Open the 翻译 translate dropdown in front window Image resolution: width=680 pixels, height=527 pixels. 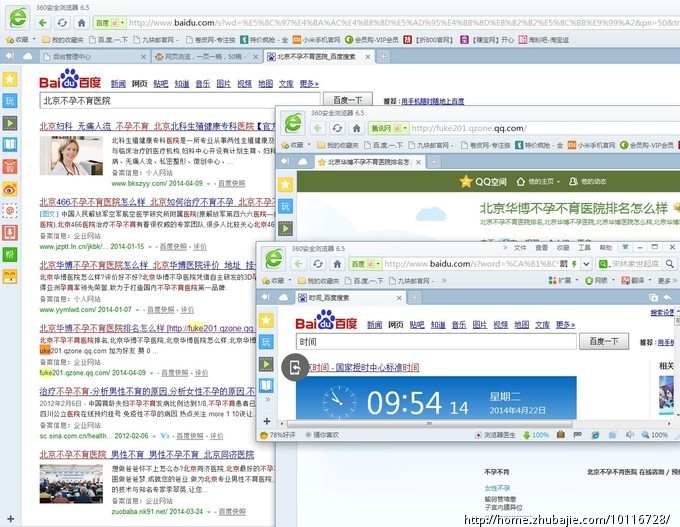click(637, 281)
